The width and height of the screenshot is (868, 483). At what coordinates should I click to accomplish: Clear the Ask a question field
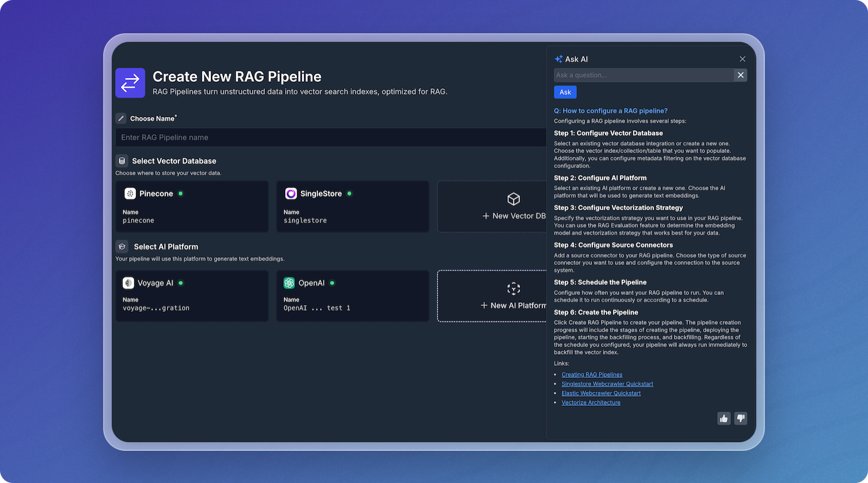point(741,75)
